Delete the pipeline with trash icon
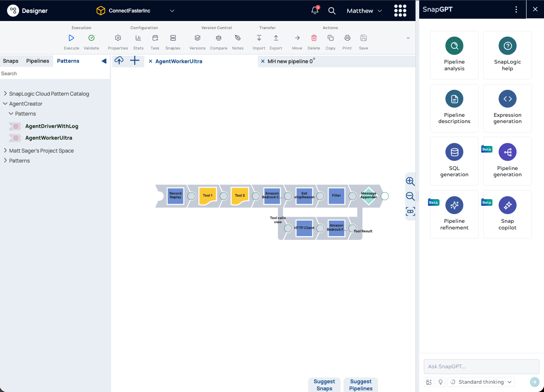This screenshot has height=392, width=544. [x=314, y=38]
